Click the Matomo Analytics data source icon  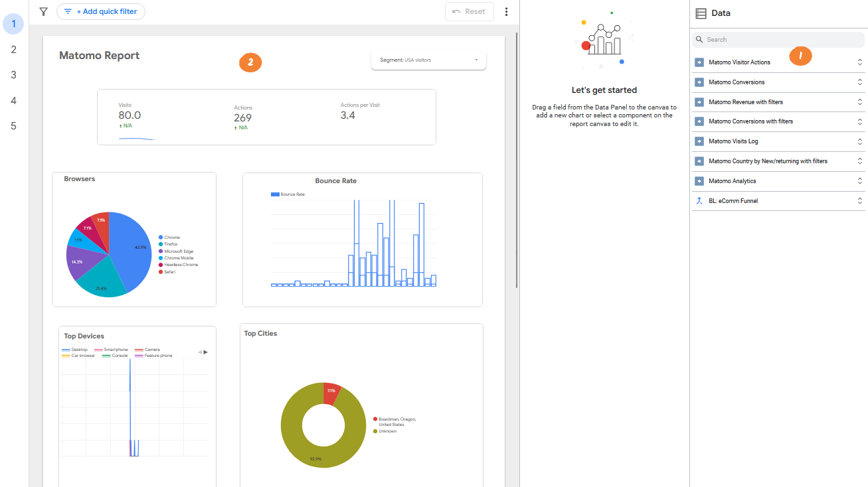[x=699, y=181]
